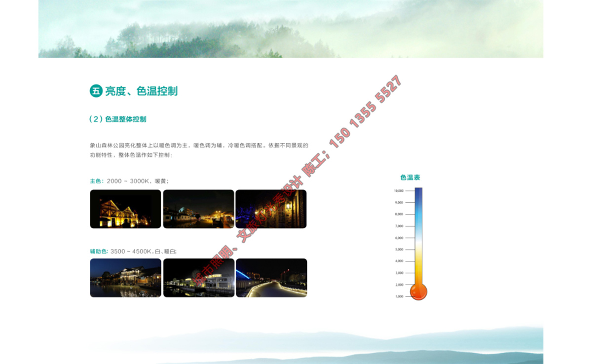Open the brick wall with lanterns photo
Viewport: 592px width, 364px height.
coord(271,209)
